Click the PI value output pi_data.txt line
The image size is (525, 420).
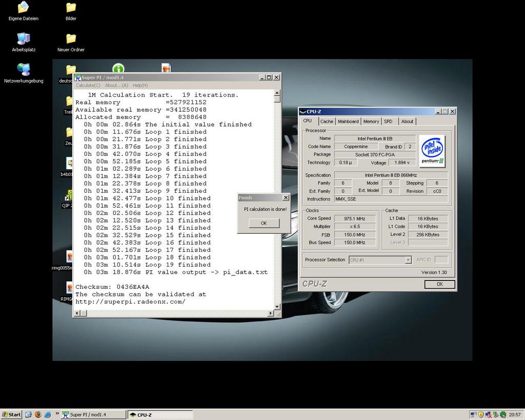click(176, 272)
